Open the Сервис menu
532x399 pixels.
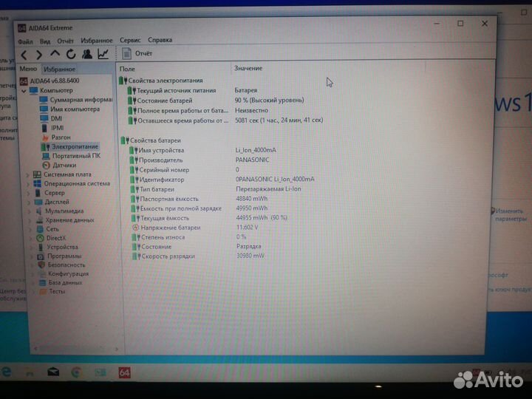pos(130,40)
